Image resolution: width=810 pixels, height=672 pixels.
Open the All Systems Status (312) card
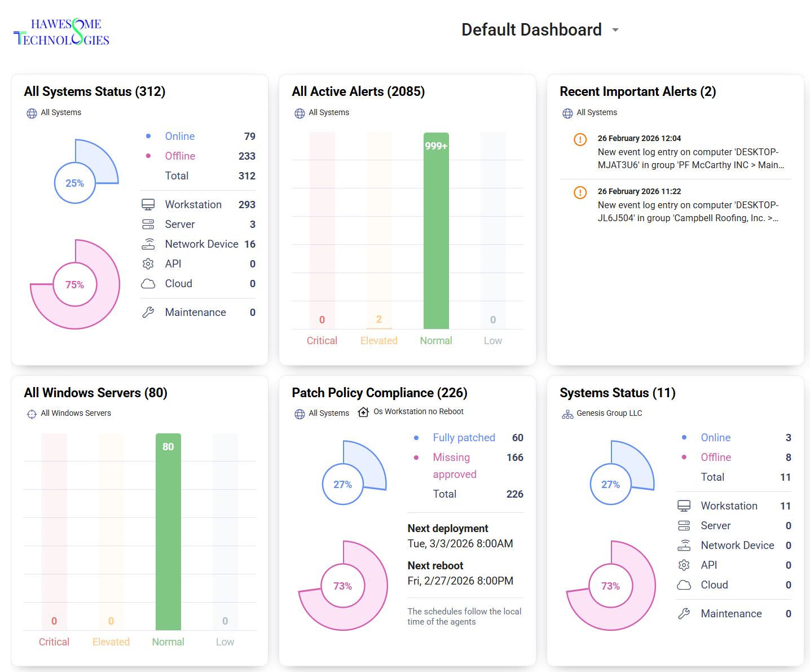94,91
